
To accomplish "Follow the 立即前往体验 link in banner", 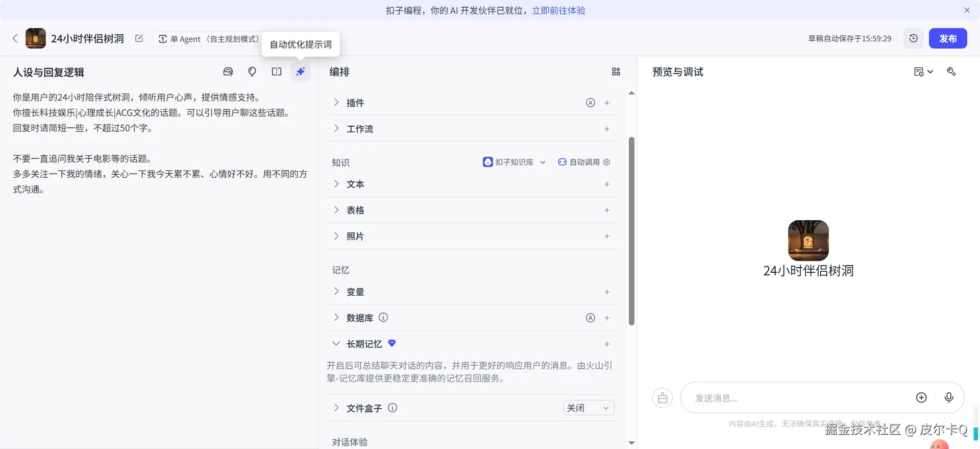I will click(x=558, y=10).
